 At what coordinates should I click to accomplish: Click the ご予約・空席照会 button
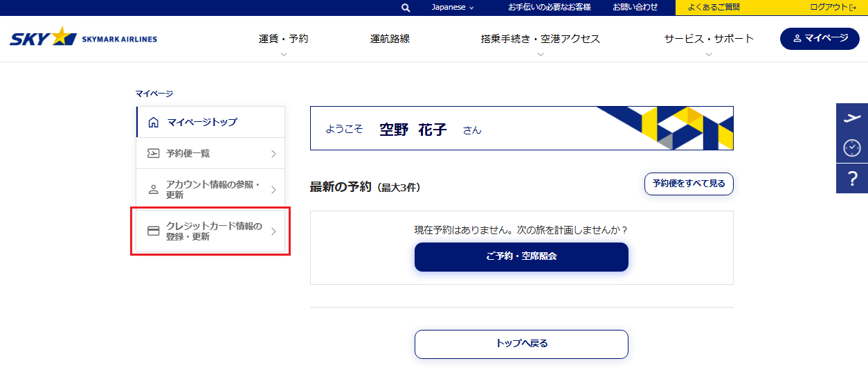coord(521,256)
